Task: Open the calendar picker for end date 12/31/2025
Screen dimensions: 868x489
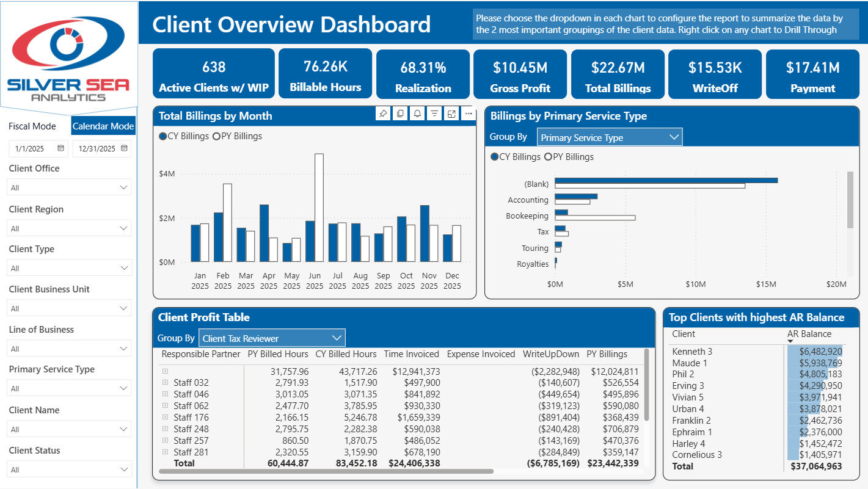Action: click(125, 148)
